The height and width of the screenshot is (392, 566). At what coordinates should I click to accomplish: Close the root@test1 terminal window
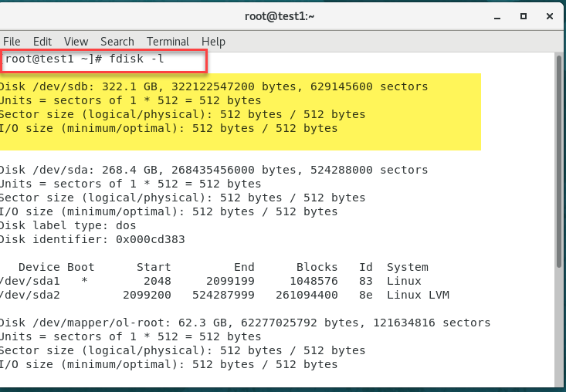click(x=547, y=15)
